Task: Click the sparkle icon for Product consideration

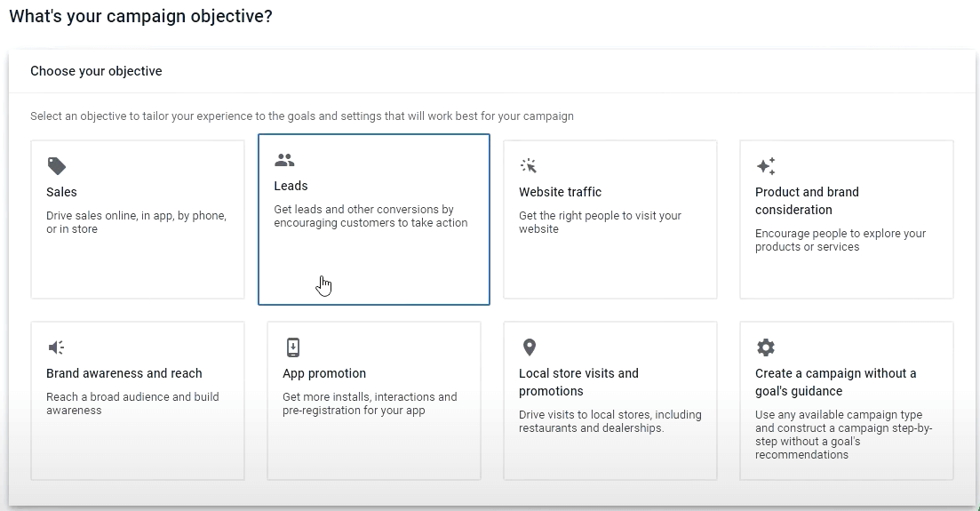Action: pos(766,166)
